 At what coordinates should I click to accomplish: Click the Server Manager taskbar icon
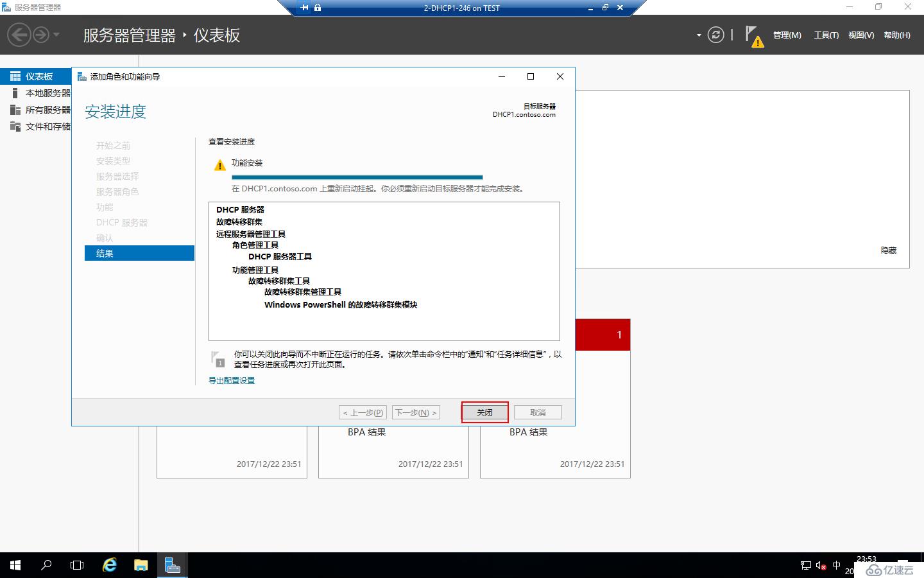tap(172, 565)
